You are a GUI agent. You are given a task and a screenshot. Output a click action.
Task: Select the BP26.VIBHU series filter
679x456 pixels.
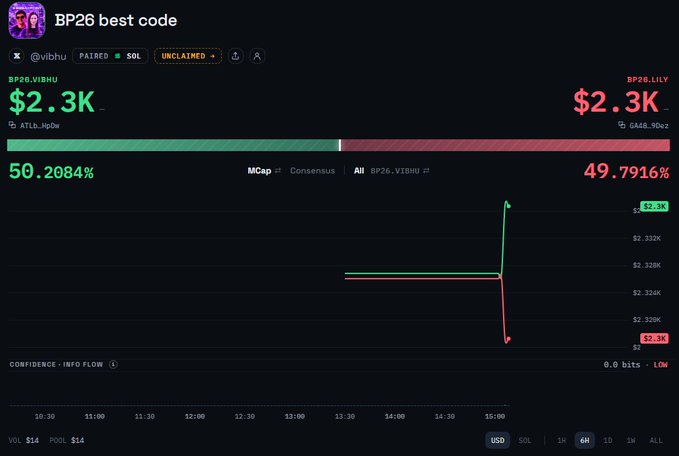click(x=394, y=171)
